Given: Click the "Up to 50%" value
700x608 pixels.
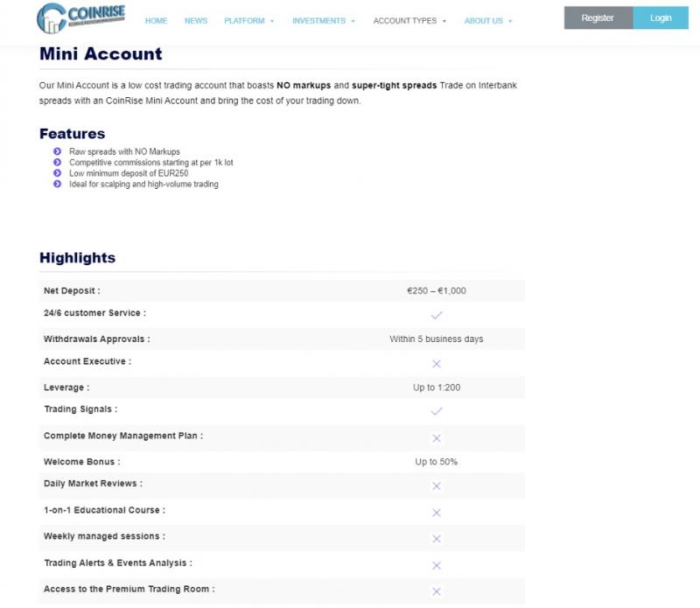Looking at the screenshot, I should click(x=436, y=462).
